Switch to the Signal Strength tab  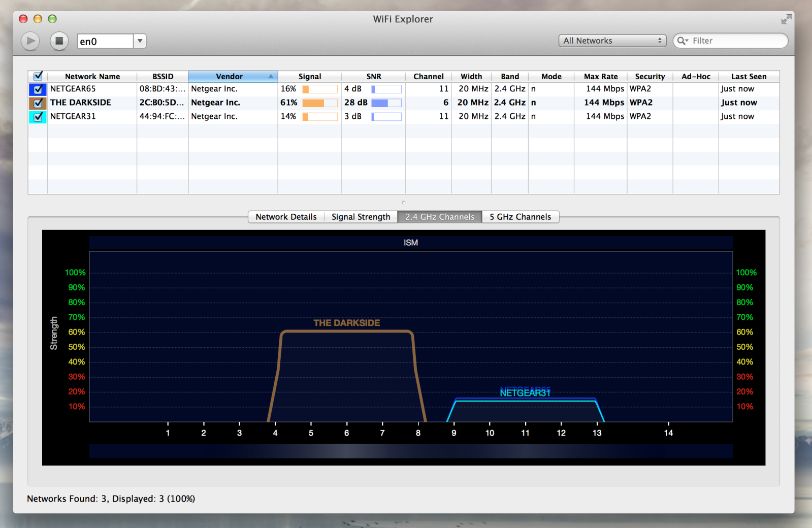tap(361, 217)
